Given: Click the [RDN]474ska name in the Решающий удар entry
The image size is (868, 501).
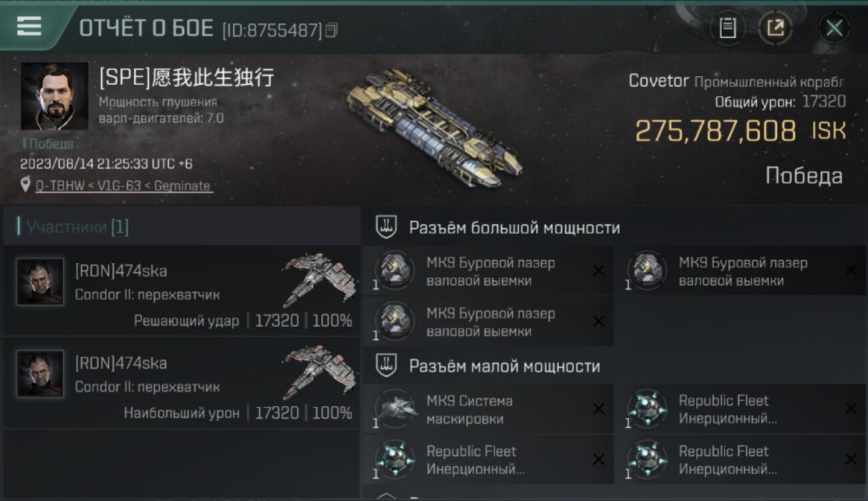Looking at the screenshot, I should pos(121,271).
